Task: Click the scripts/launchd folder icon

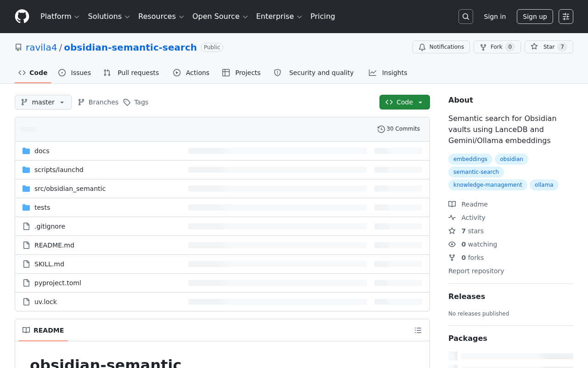Action: (x=26, y=170)
